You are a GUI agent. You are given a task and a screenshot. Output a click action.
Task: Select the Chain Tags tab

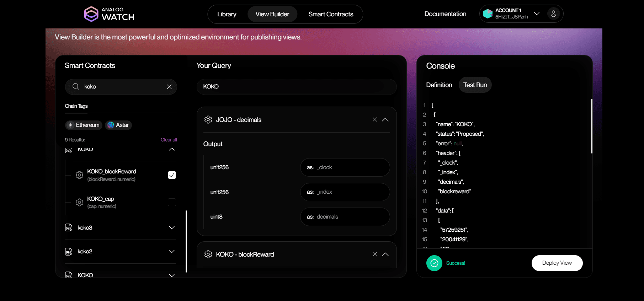point(76,106)
